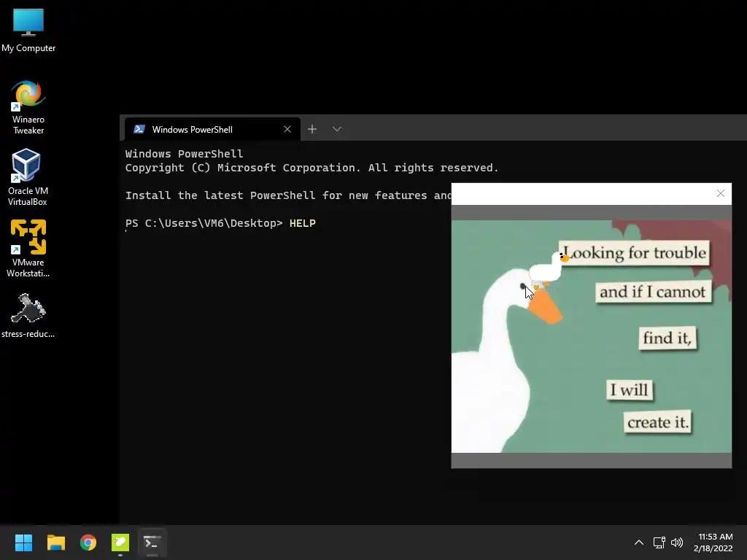Select the Oracle VM VirtualBox shortcut
The image size is (747, 560).
tap(28, 177)
